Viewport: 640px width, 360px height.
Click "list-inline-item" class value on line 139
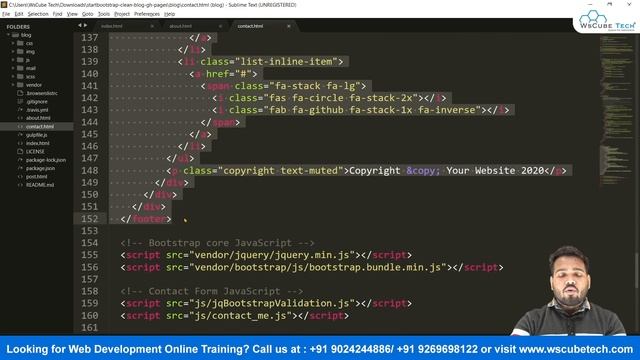pyautogui.click(x=286, y=62)
